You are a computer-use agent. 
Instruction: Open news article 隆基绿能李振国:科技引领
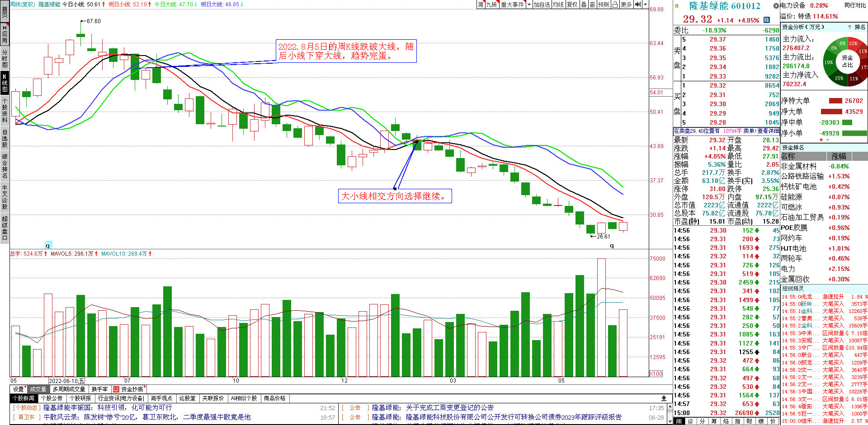coord(108,407)
